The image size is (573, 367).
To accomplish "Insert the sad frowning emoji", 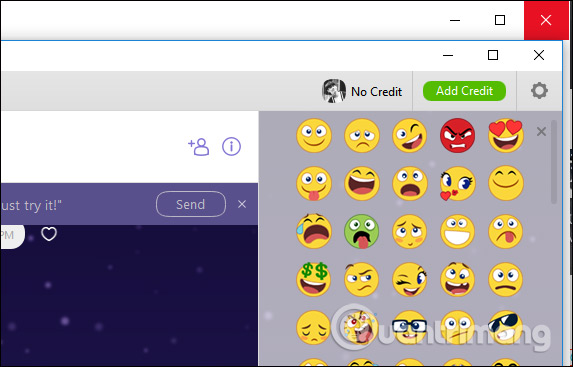I will pos(362,135).
